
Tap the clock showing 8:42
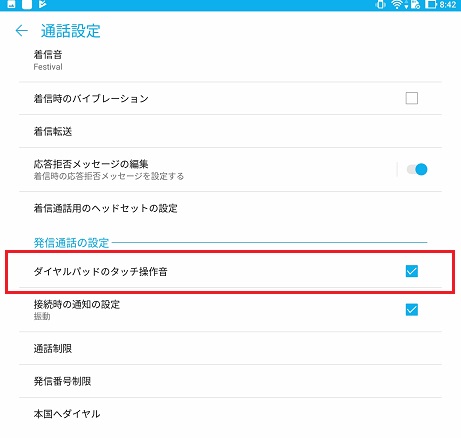click(x=448, y=5)
